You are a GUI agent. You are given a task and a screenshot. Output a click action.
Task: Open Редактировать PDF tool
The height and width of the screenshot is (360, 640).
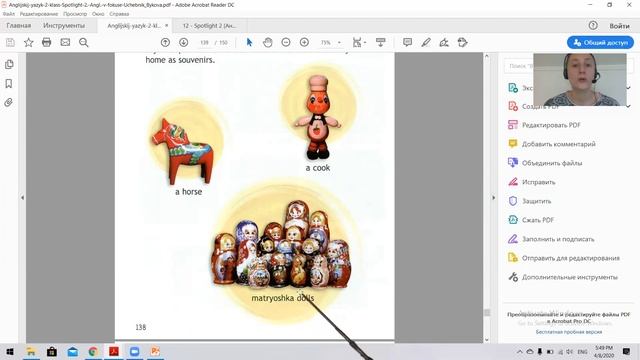click(x=551, y=125)
